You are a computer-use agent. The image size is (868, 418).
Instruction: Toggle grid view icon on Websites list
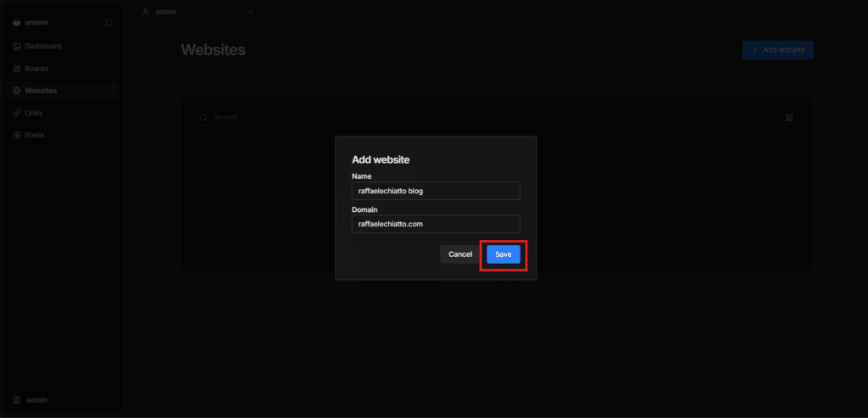tap(789, 117)
